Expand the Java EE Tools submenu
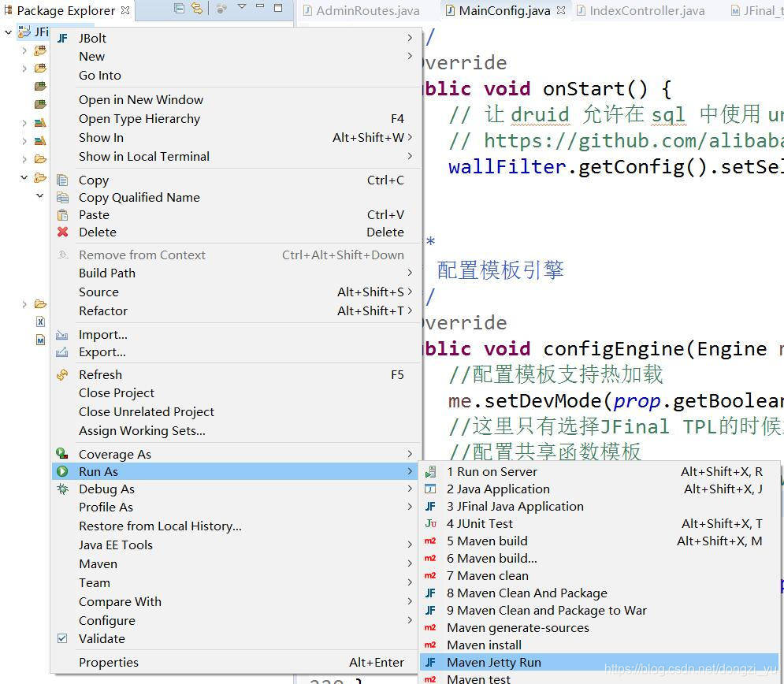The height and width of the screenshot is (684, 784). point(236,545)
